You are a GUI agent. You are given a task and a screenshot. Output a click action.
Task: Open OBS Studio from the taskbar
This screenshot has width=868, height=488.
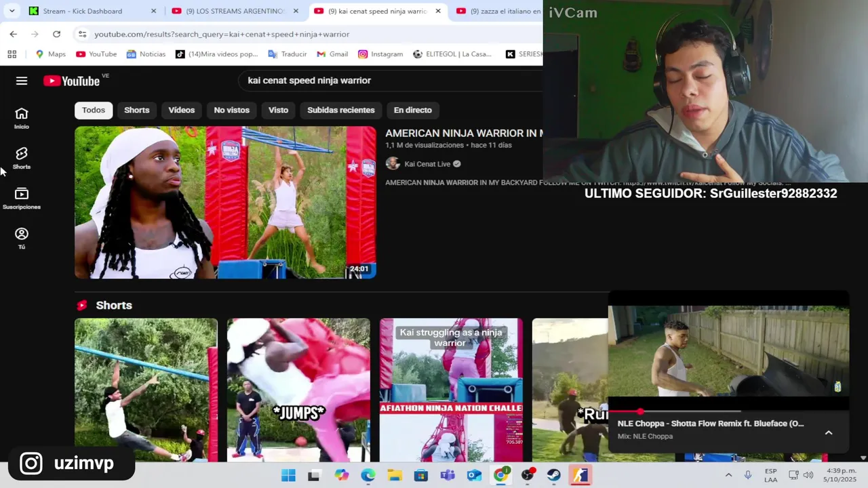coord(528,475)
